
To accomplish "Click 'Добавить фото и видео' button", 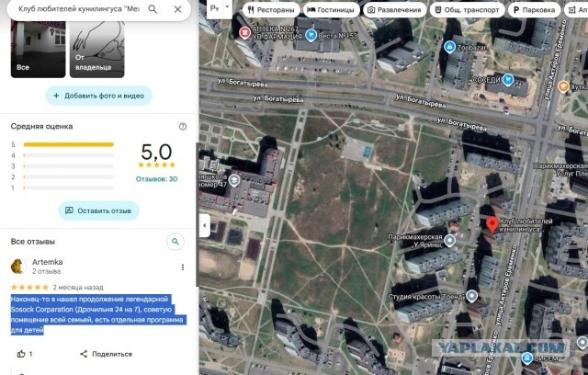I will click(x=99, y=96).
